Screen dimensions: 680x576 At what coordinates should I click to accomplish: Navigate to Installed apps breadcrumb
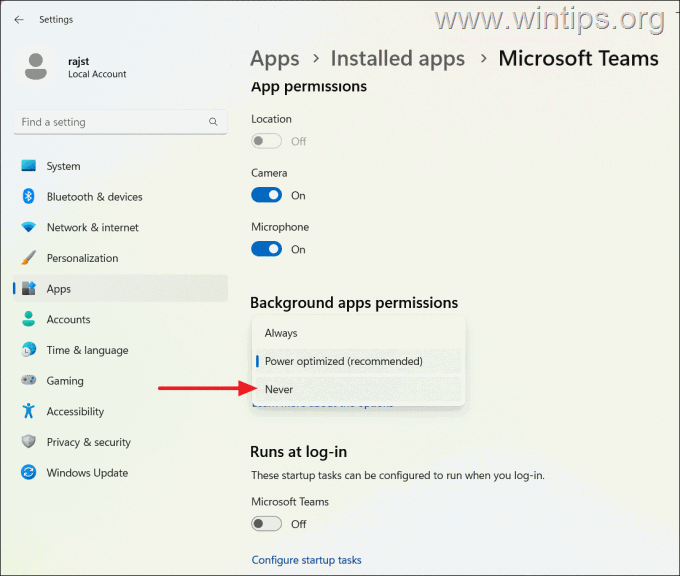[397, 59]
